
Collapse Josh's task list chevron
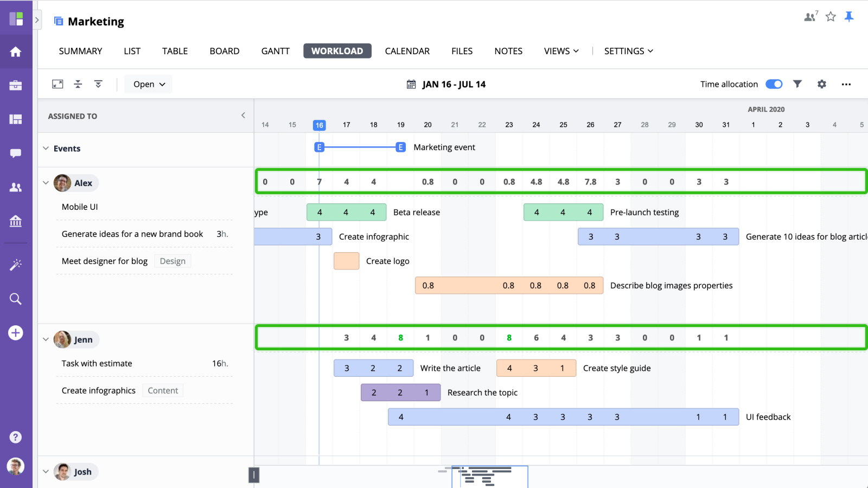point(46,472)
